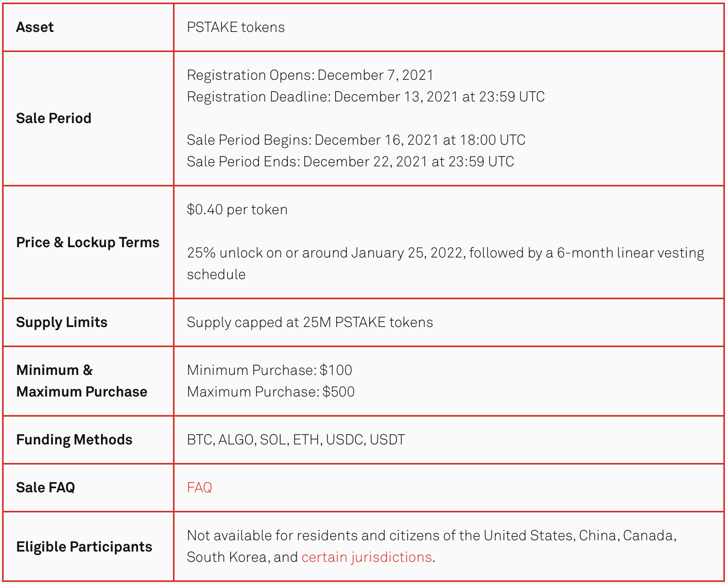Click the 25% unlock vesting text
728x584 pixels.
[445, 253]
